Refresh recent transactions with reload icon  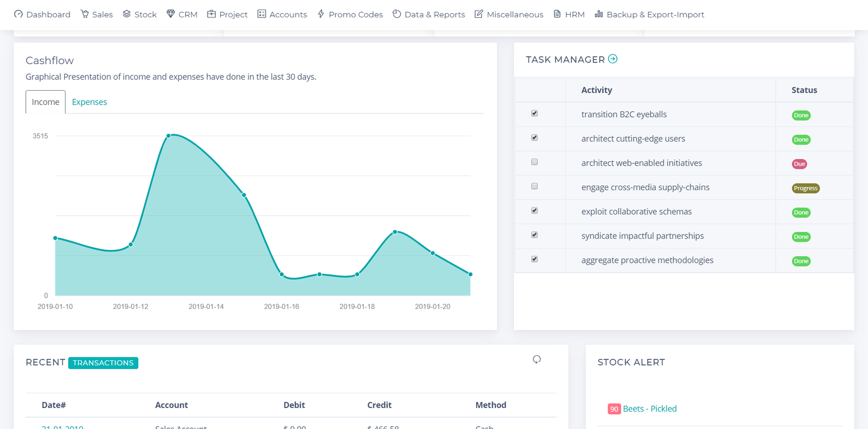[537, 359]
